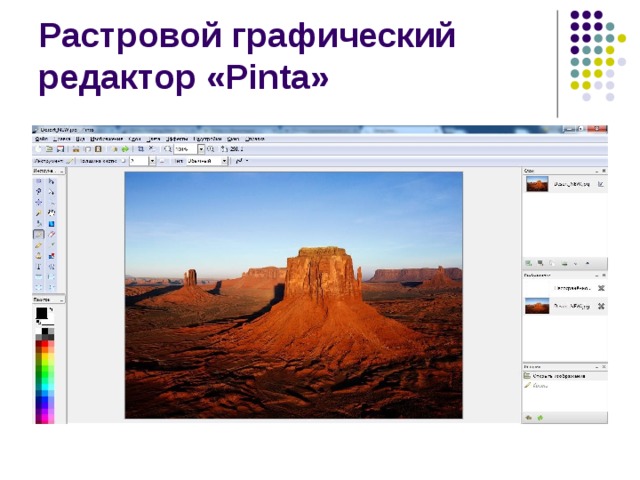The image size is (640, 480).
Task: Select the Pencil tool
Action: point(39,245)
